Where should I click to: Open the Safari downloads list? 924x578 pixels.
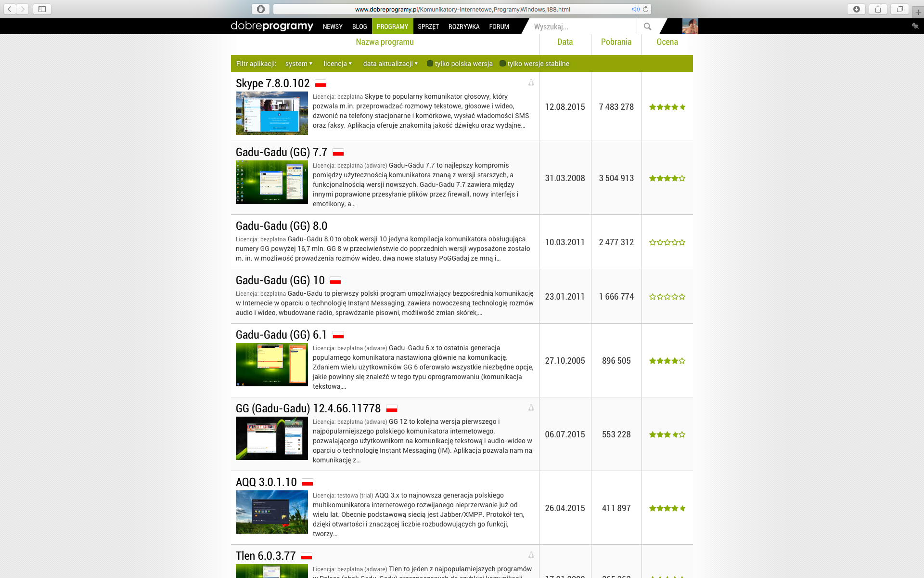click(856, 9)
